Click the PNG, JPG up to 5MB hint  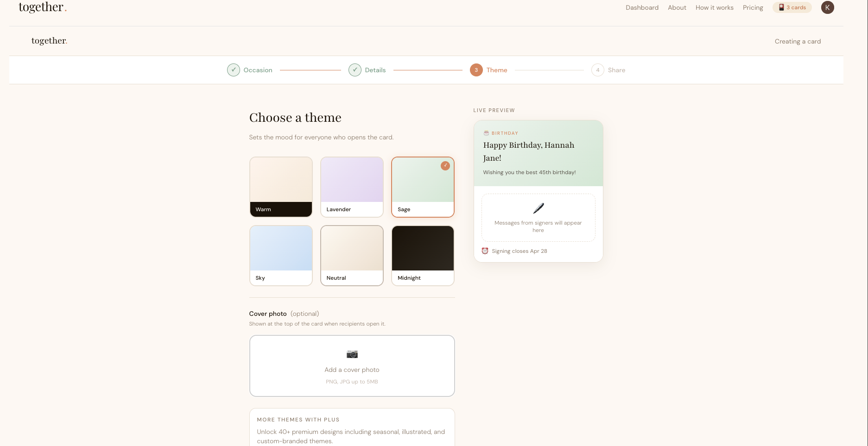pos(352,382)
